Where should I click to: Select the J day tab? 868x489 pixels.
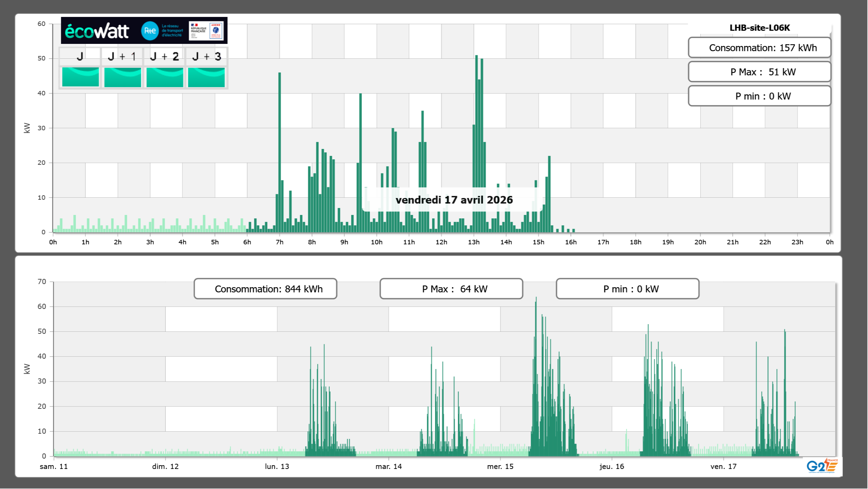click(x=80, y=57)
